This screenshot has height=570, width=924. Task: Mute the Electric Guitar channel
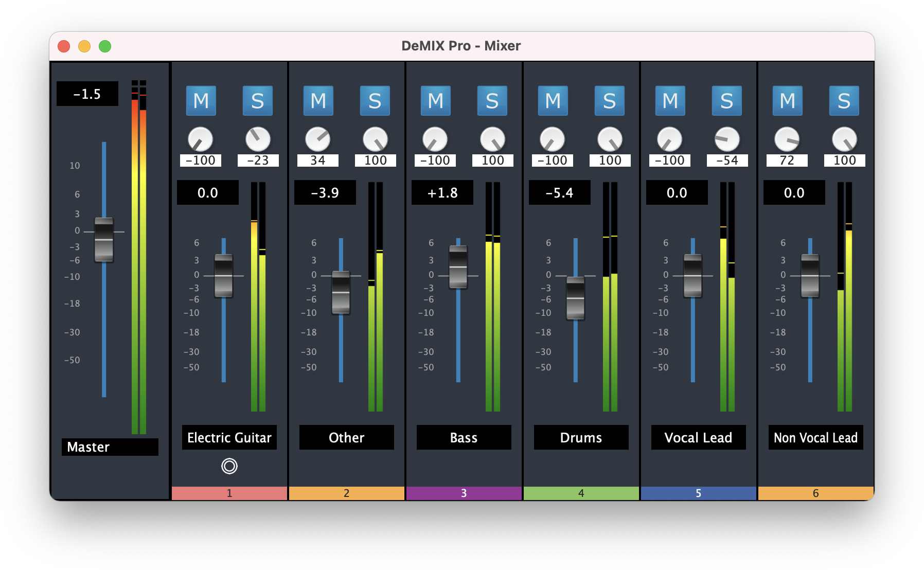[x=202, y=101]
